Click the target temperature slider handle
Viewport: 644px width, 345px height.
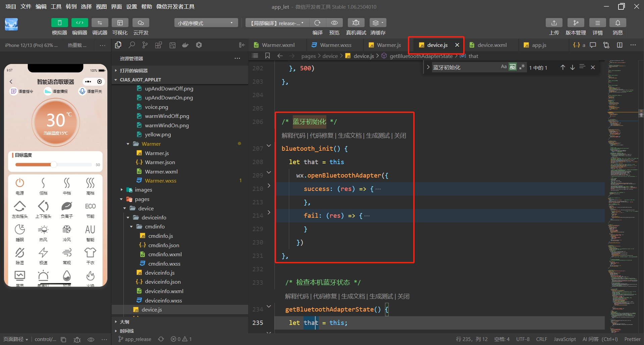pos(54,164)
